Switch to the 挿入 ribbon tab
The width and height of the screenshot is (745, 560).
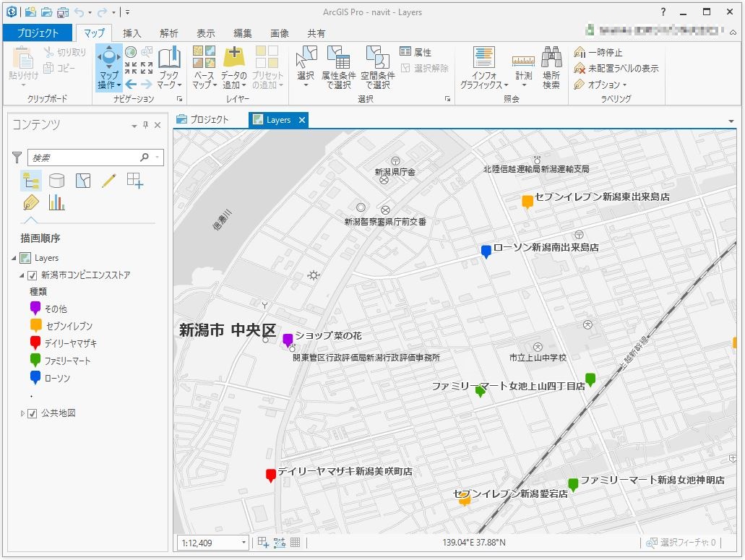click(x=132, y=33)
